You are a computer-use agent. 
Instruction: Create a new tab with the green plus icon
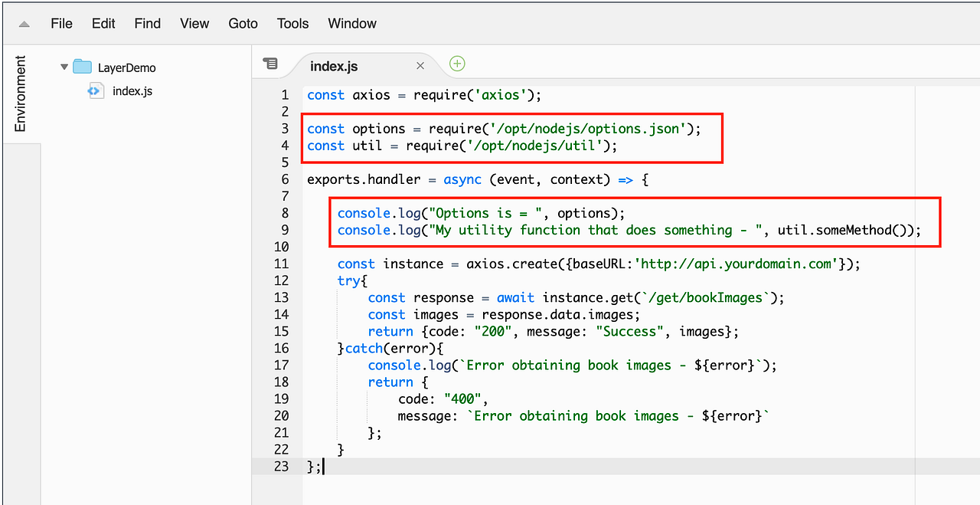(456, 64)
